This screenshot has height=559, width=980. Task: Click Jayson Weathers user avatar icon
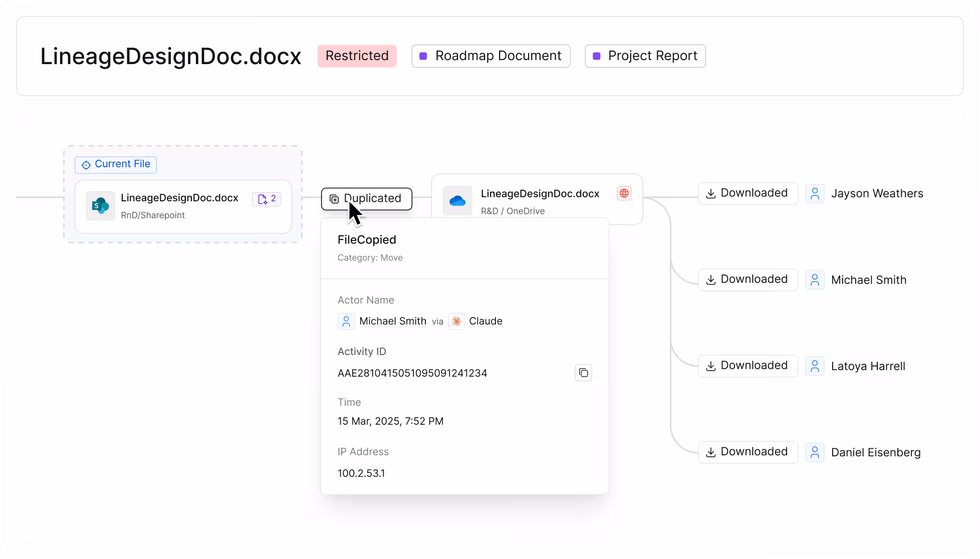(815, 193)
